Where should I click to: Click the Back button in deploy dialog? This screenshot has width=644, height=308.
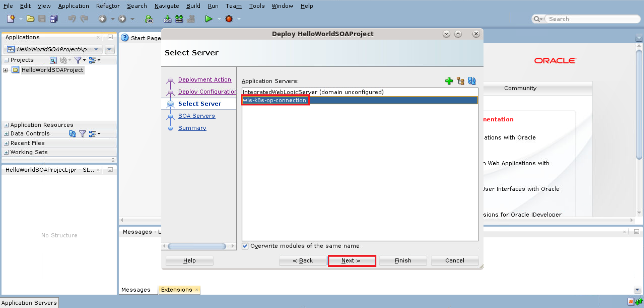pos(303,261)
